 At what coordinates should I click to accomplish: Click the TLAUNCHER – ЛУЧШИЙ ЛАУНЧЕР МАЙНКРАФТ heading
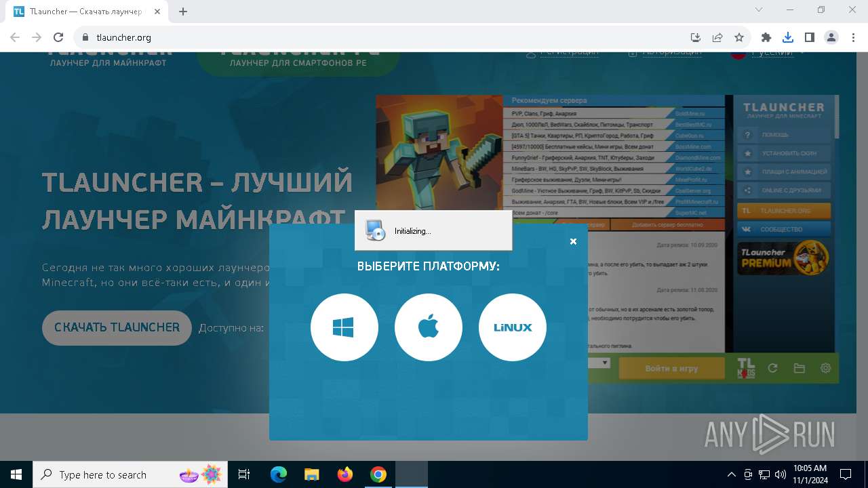point(197,201)
